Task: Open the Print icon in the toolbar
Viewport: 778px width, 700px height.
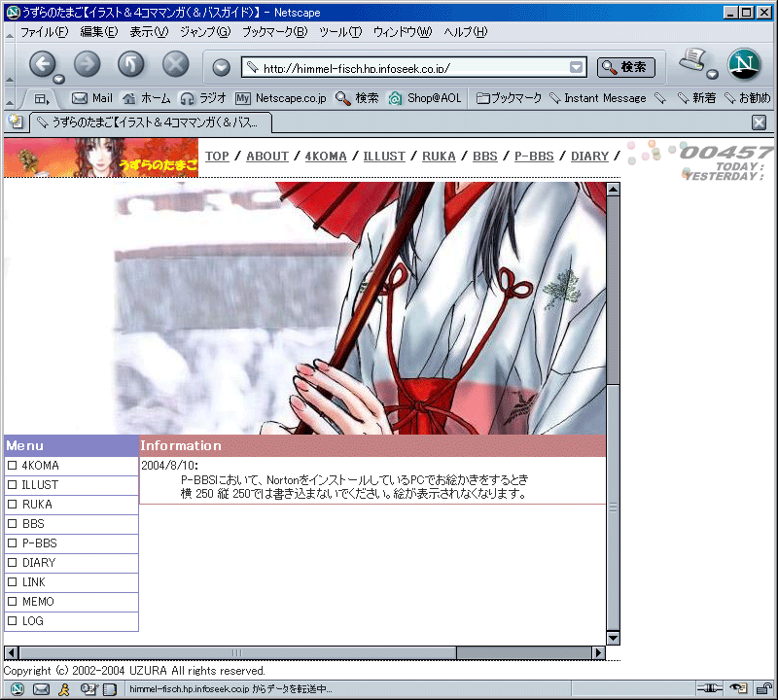Action: pos(692,60)
